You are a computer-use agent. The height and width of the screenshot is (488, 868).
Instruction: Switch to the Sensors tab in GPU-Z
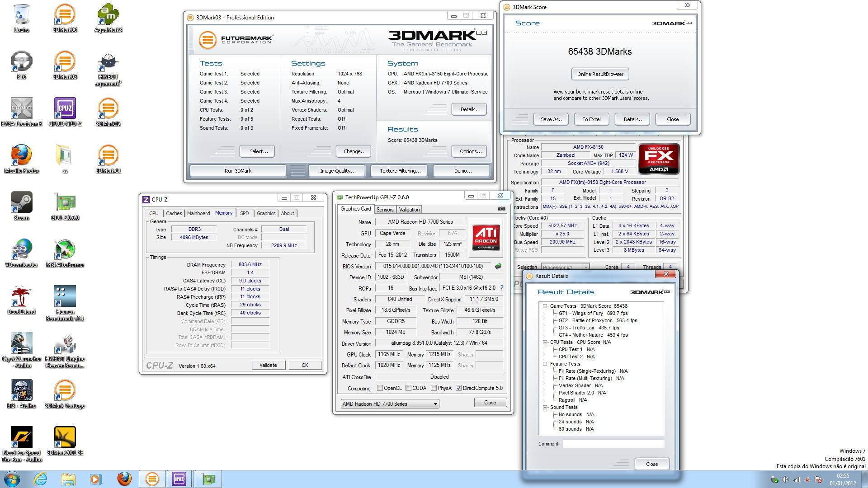coord(385,210)
